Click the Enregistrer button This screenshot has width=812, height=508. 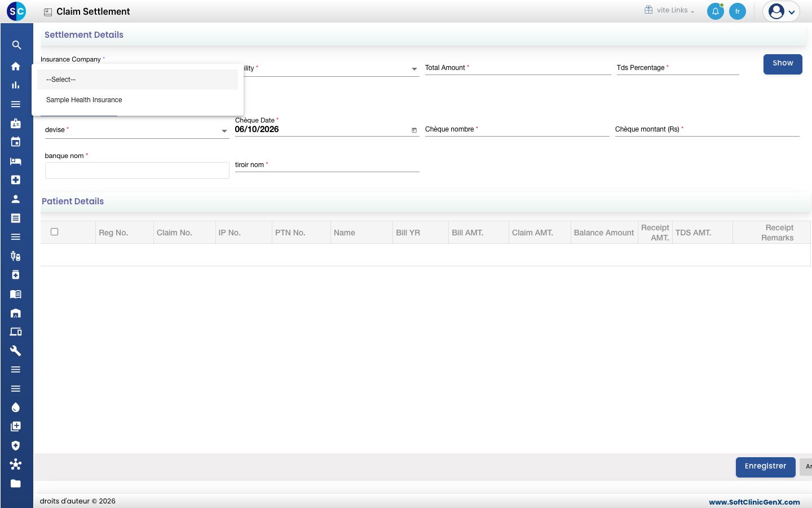tap(765, 467)
